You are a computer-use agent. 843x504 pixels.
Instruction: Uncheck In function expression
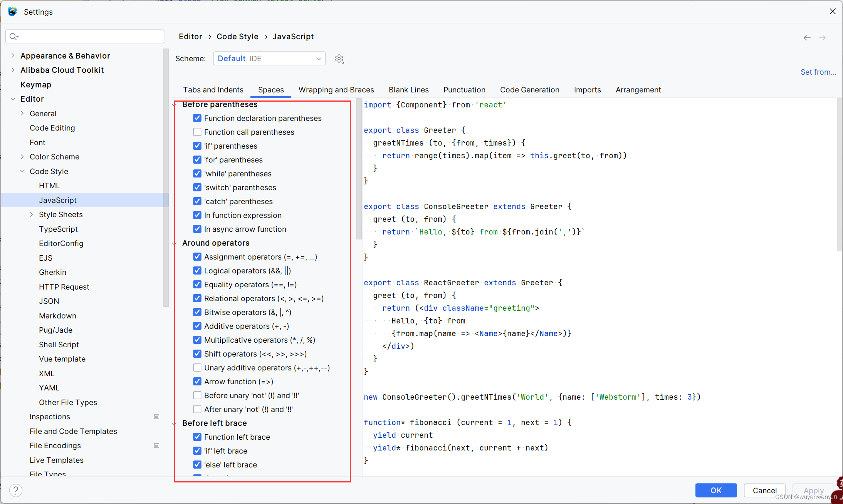coord(197,215)
